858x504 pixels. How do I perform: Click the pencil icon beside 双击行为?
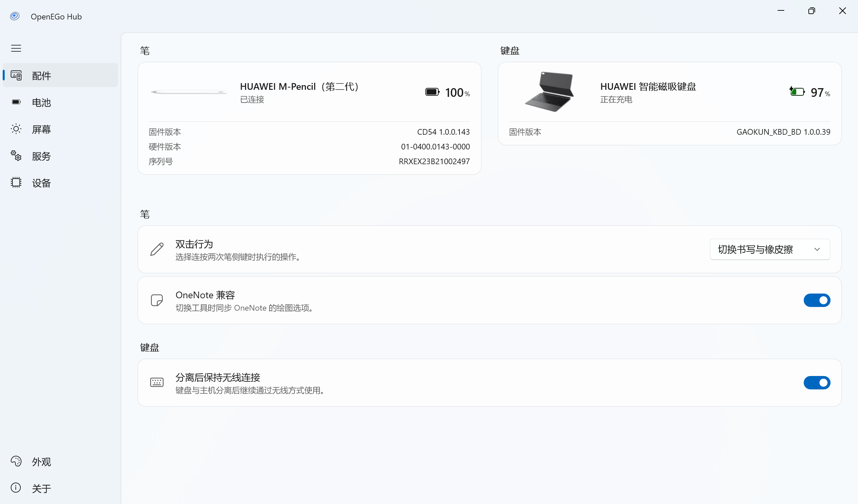click(x=157, y=249)
